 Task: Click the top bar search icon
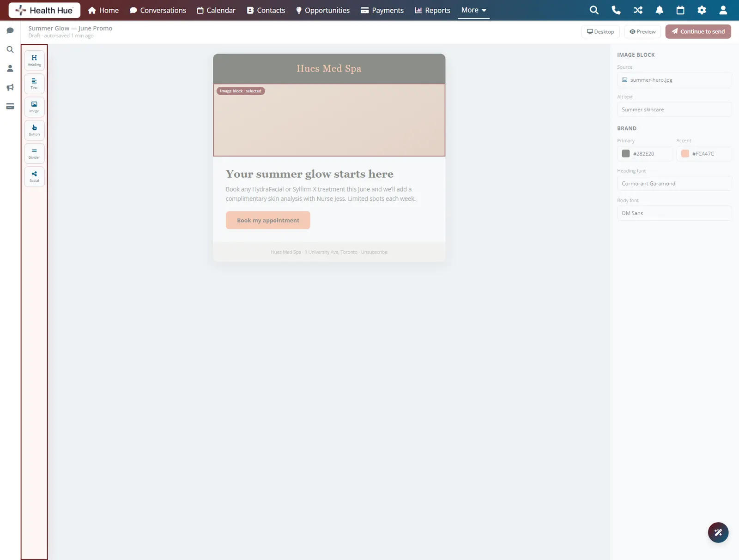(x=594, y=10)
